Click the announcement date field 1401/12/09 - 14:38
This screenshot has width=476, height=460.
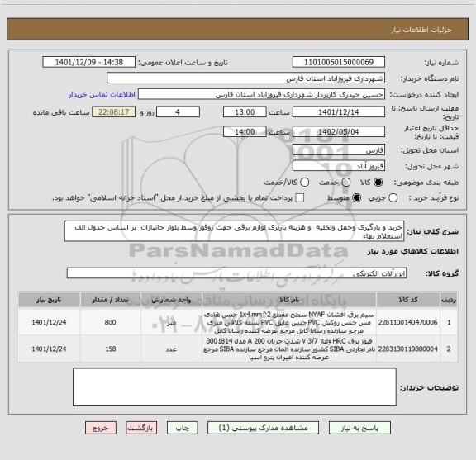tap(89, 62)
